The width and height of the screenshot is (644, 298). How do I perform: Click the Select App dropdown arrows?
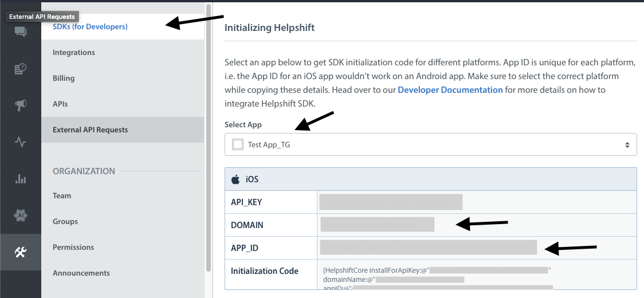click(x=627, y=145)
